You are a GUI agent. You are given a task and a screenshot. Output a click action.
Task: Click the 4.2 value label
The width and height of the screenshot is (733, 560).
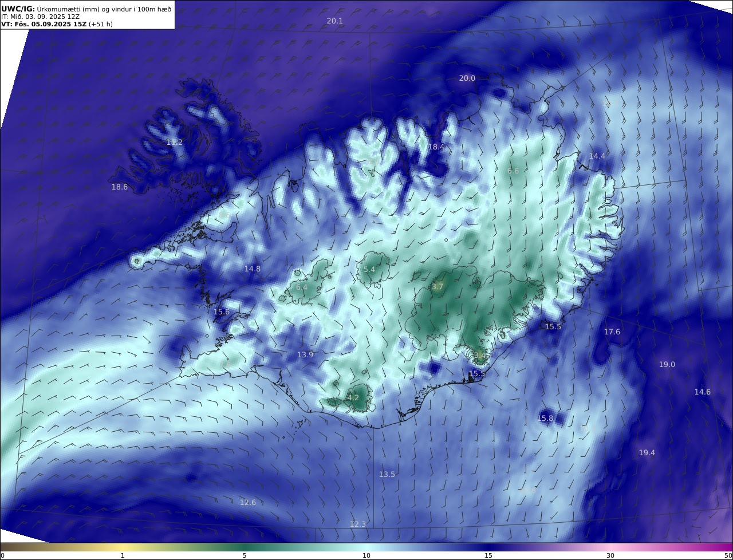click(353, 397)
